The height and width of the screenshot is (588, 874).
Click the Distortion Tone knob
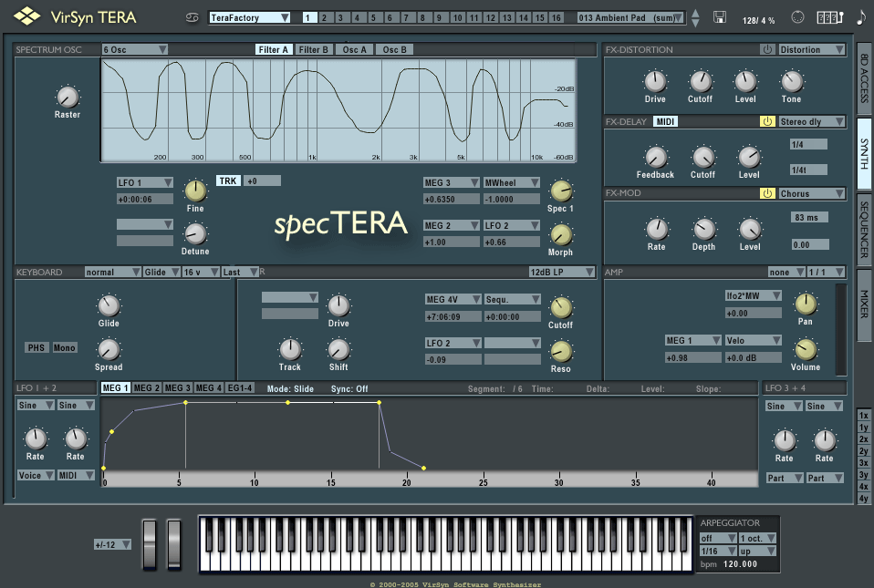coord(792,81)
